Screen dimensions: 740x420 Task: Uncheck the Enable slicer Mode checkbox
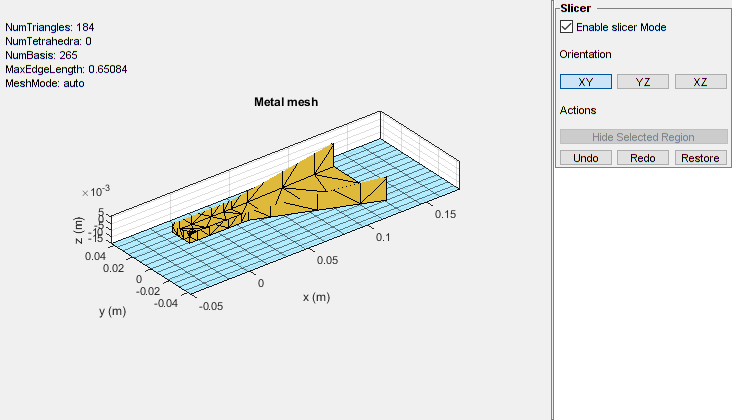pos(567,27)
